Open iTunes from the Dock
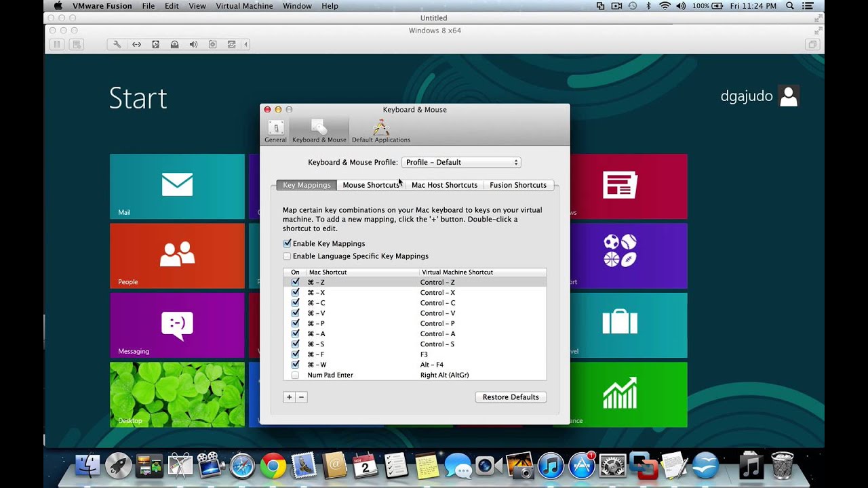 [551, 466]
